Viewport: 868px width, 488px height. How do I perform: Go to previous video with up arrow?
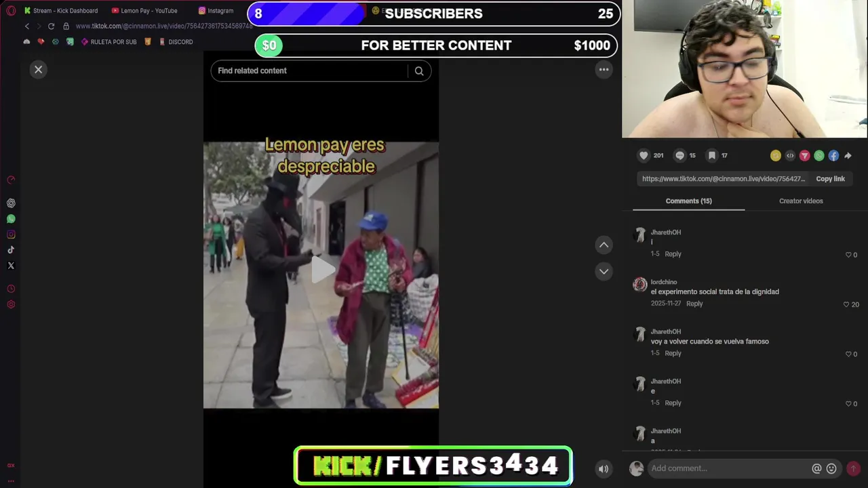coord(604,245)
